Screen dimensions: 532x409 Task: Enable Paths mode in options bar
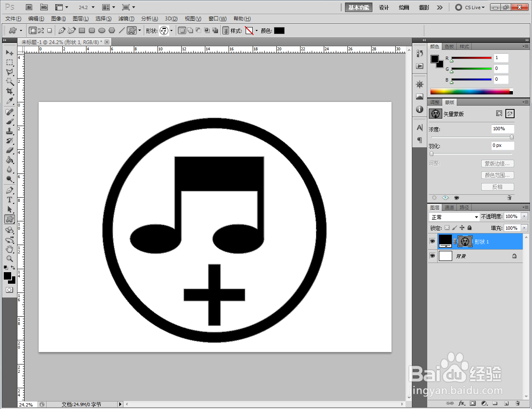coord(41,30)
